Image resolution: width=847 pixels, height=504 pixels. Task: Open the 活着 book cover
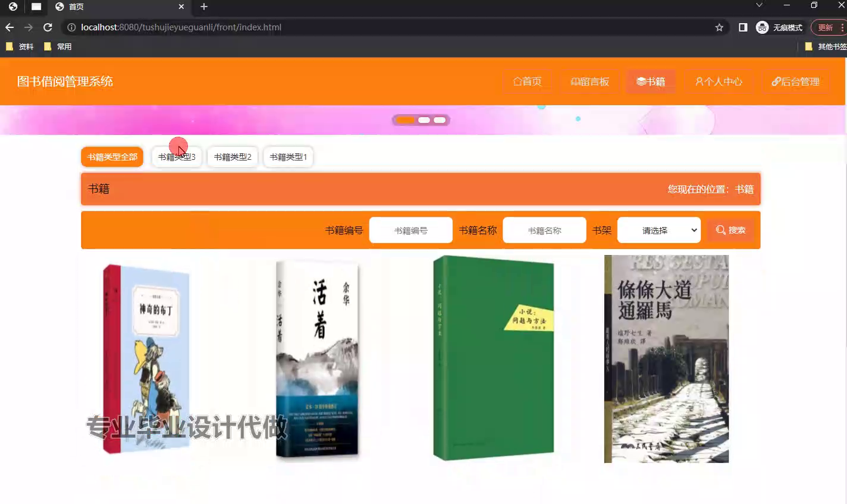click(318, 359)
